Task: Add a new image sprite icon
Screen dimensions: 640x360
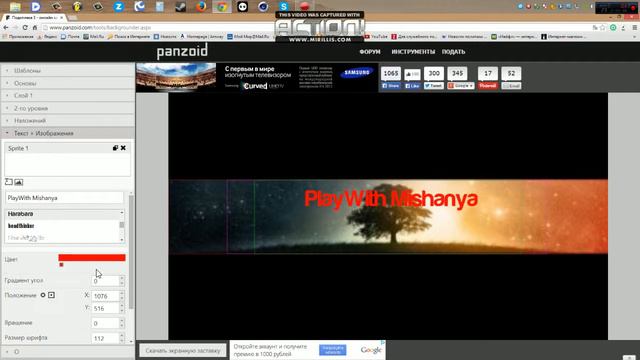Action: click(x=18, y=182)
